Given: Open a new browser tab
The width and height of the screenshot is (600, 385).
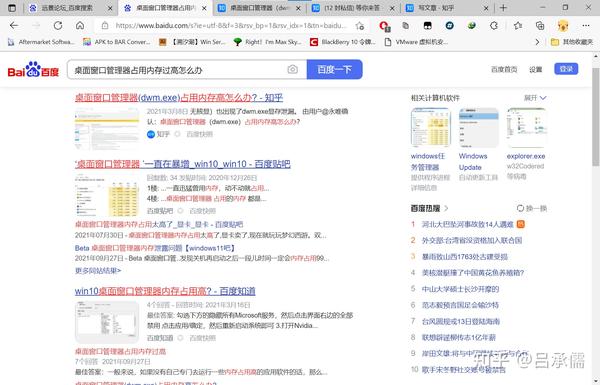Looking at the screenshot, I should click(503, 8).
